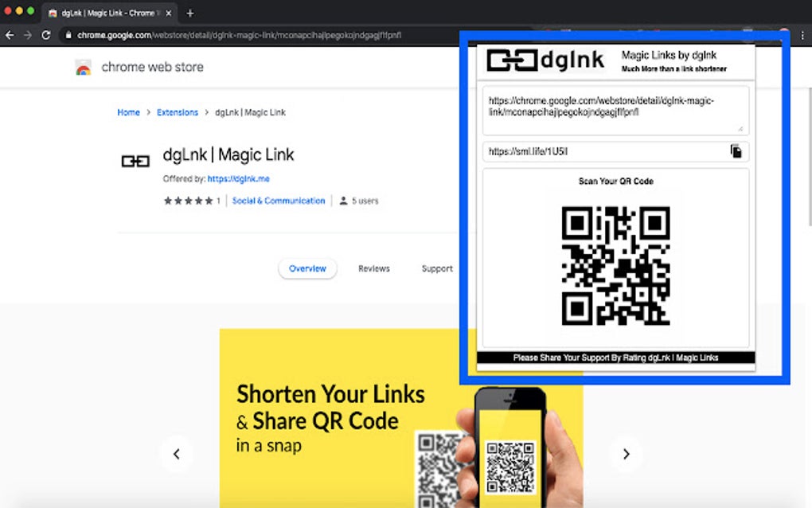Screen dimensions: 812x508
Task: Go to the Home breadcrumb link
Action: point(128,112)
